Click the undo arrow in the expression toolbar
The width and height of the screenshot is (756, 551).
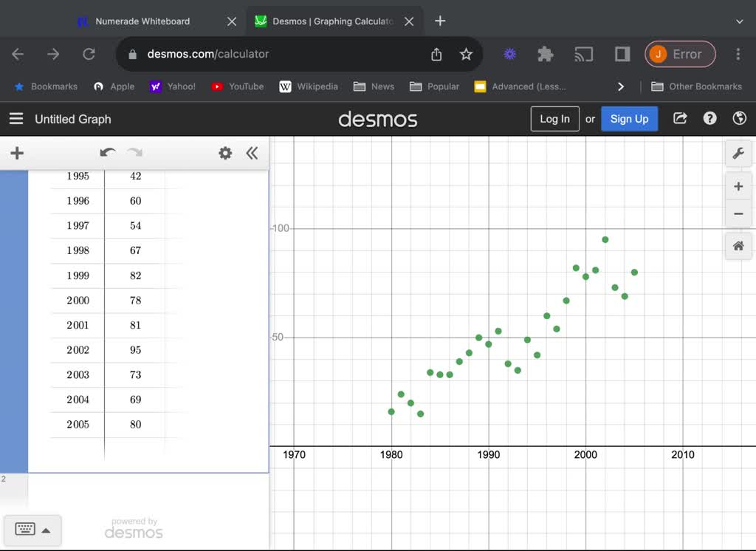point(107,153)
